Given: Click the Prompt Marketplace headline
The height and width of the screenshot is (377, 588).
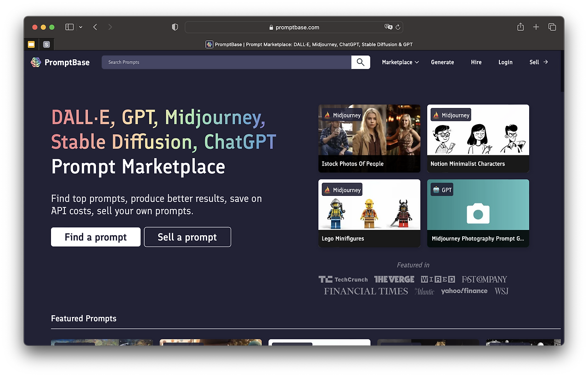Looking at the screenshot, I should [x=138, y=166].
